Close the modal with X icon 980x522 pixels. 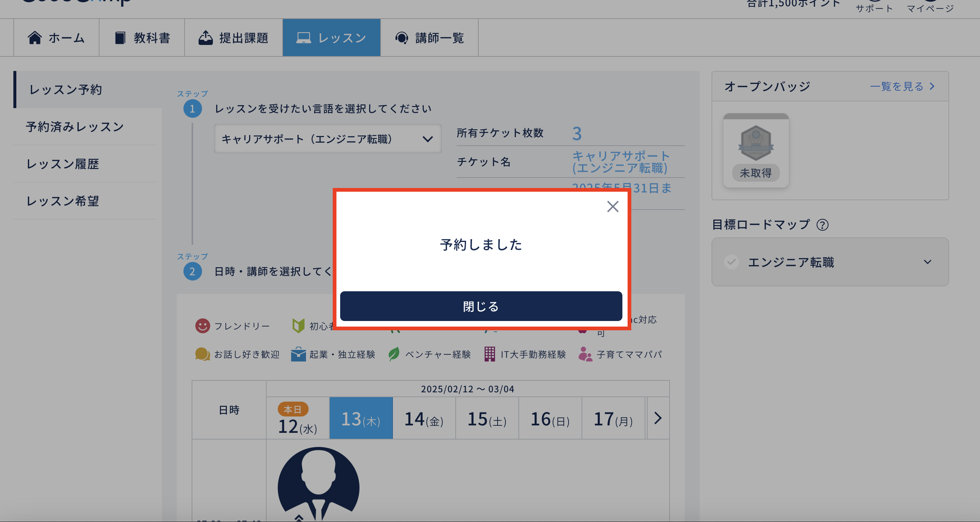click(612, 207)
